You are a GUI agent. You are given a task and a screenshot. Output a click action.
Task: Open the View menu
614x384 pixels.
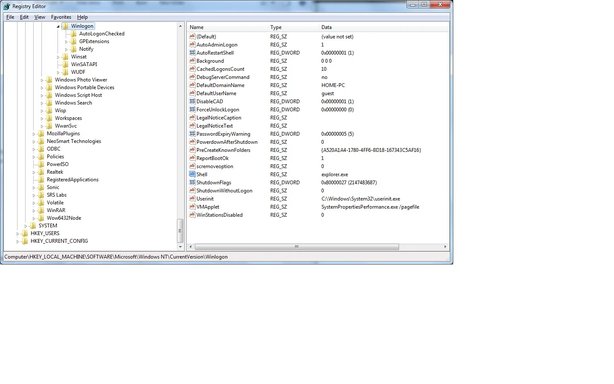pyautogui.click(x=40, y=17)
